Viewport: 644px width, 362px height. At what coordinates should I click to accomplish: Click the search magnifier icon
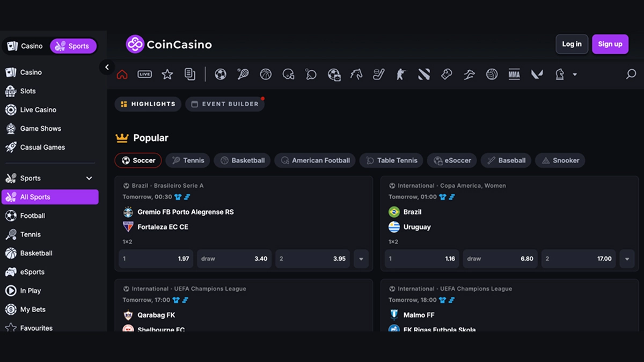tap(631, 75)
